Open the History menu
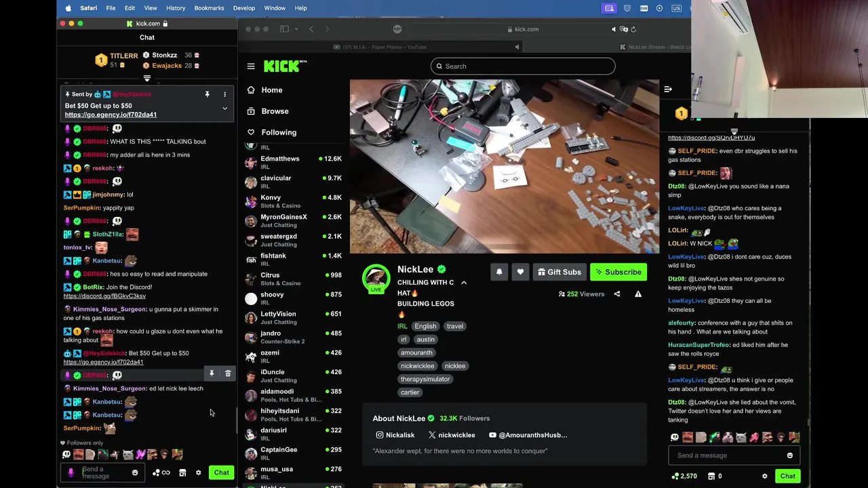Screen dimensions: 868x488 point(176,8)
